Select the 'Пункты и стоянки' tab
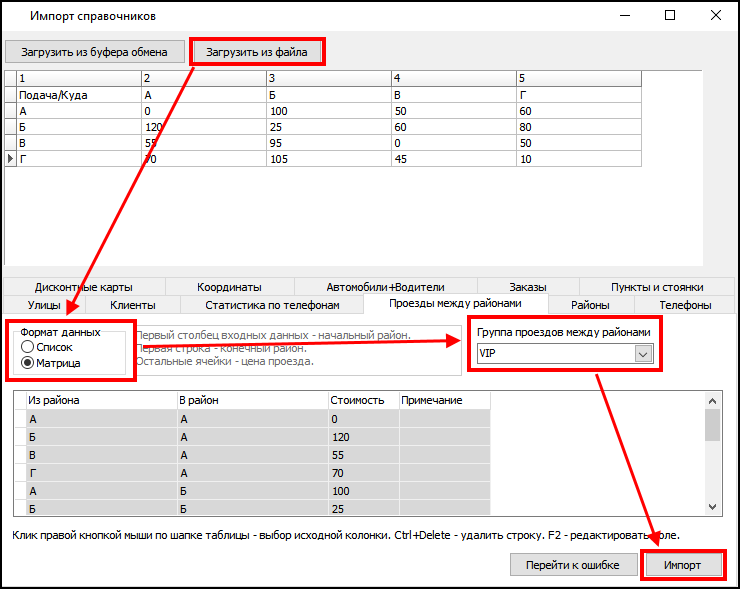Image resolution: width=740 pixels, height=589 pixels. pyautogui.click(x=657, y=287)
